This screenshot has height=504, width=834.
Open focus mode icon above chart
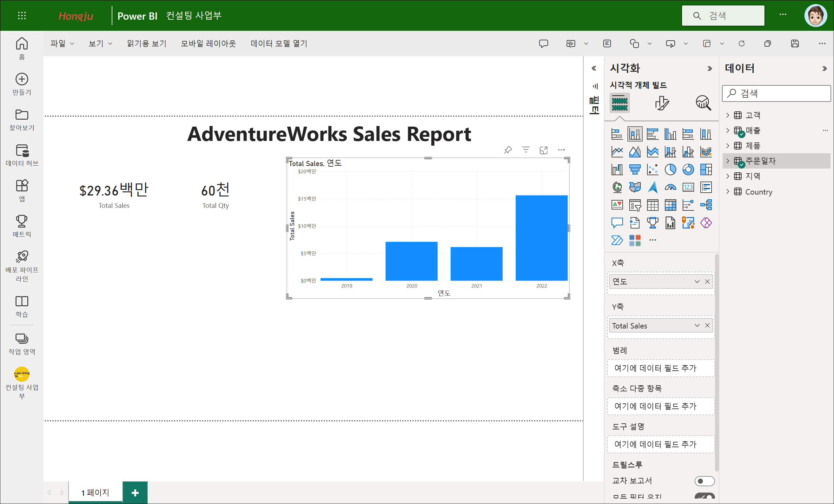(544, 150)
